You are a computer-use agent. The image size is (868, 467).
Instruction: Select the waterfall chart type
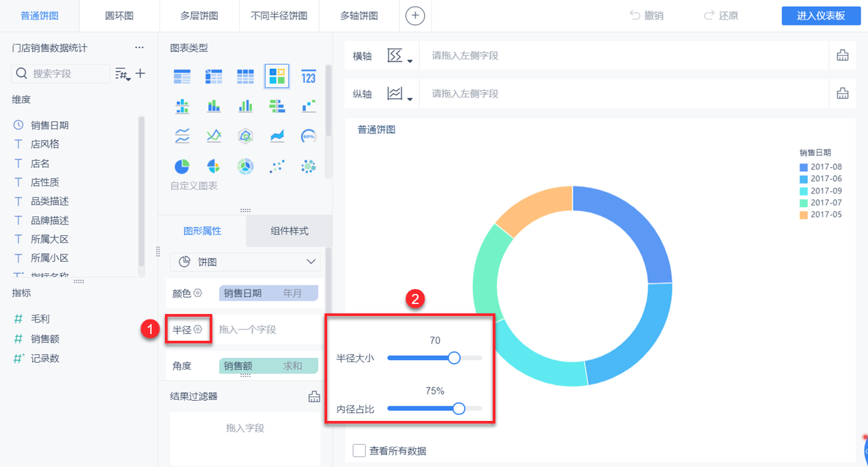[308, 106]
